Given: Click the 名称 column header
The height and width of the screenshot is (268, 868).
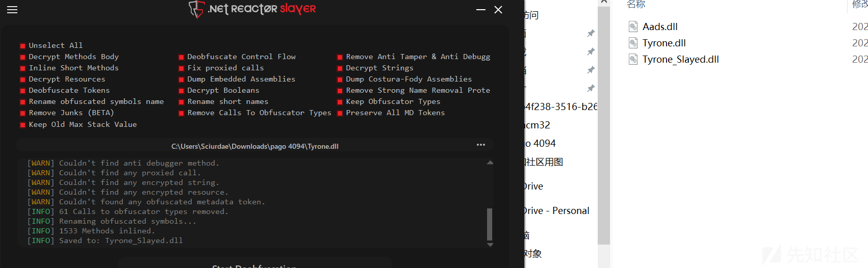Looking at the screenshot, I should [636, 4].
